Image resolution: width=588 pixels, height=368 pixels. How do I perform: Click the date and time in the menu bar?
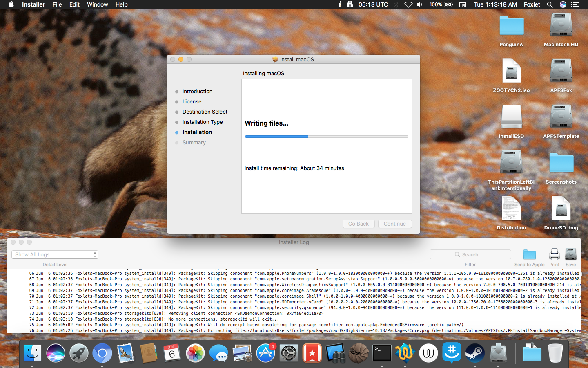click(495, 4)
